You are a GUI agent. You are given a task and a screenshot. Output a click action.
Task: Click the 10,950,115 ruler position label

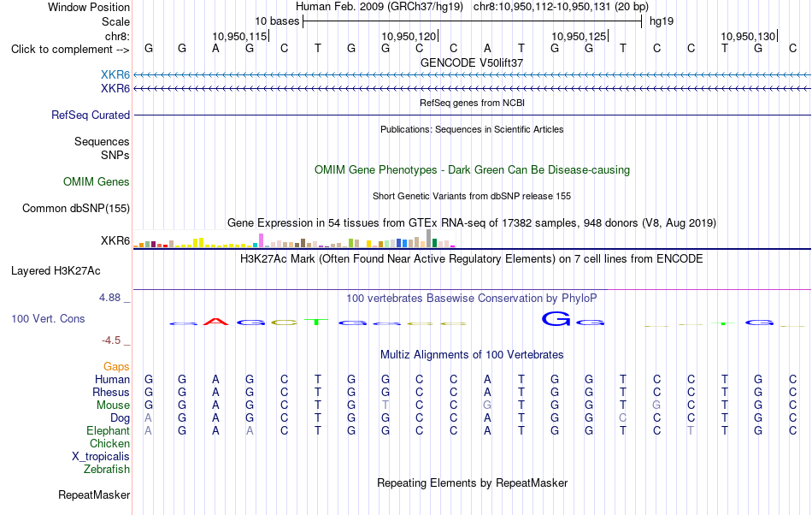click(x=239, y=36)
